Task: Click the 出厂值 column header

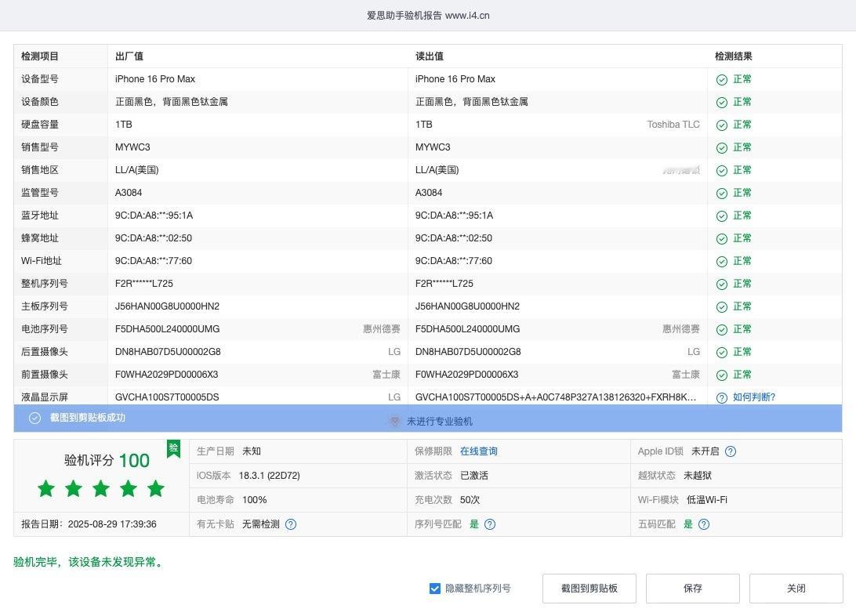Action: coord(129,56)
